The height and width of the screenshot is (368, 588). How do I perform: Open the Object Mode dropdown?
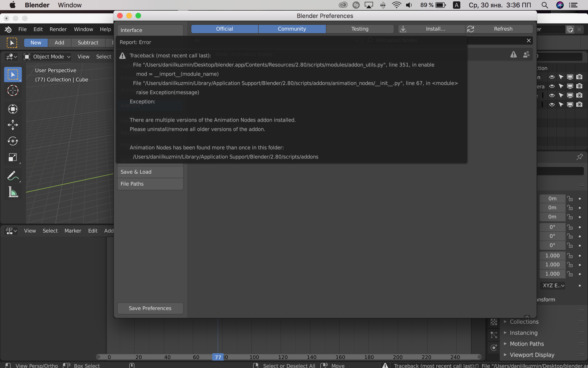47,57
